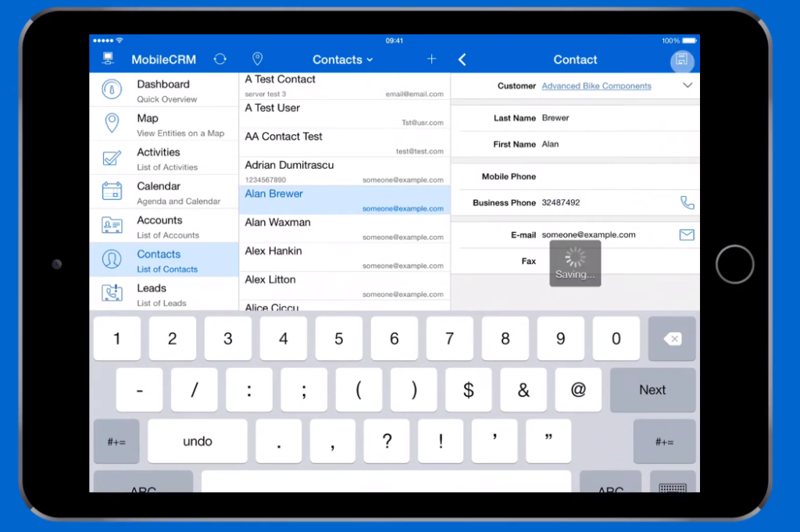Viewport: 800px width, 532px height.
Task: Expand the Customer field chevron
Action: pyautogui.click(x=687, y=85)
